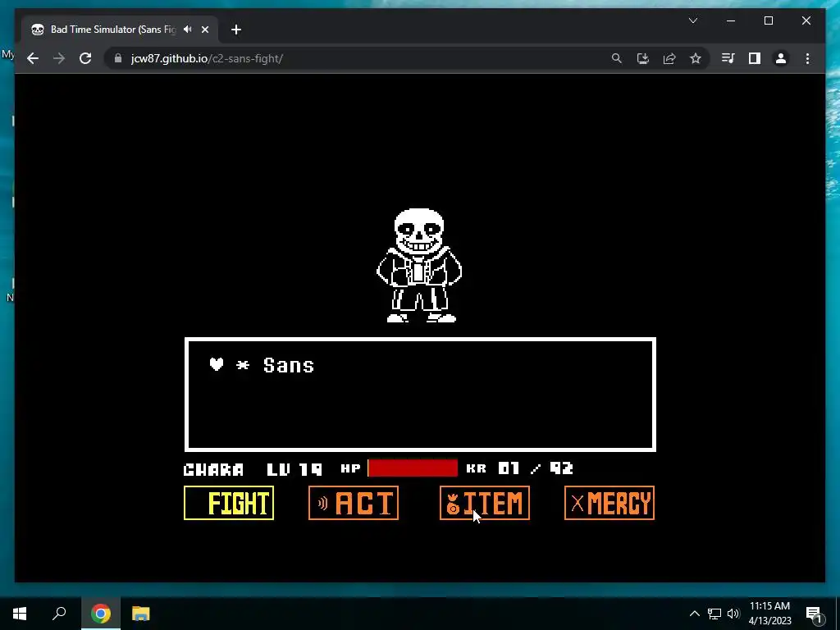Open the Chrome three-dot menu

pos(807,58)
